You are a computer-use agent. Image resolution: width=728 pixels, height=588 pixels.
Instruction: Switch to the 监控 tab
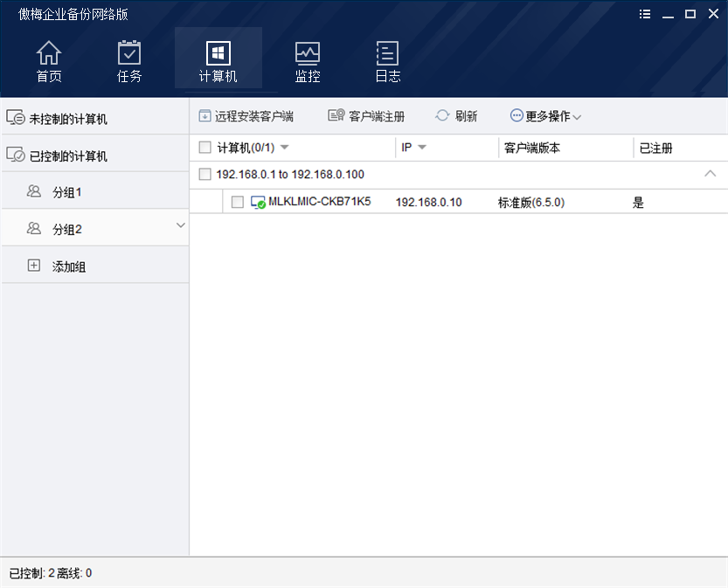tap(308, 62)
